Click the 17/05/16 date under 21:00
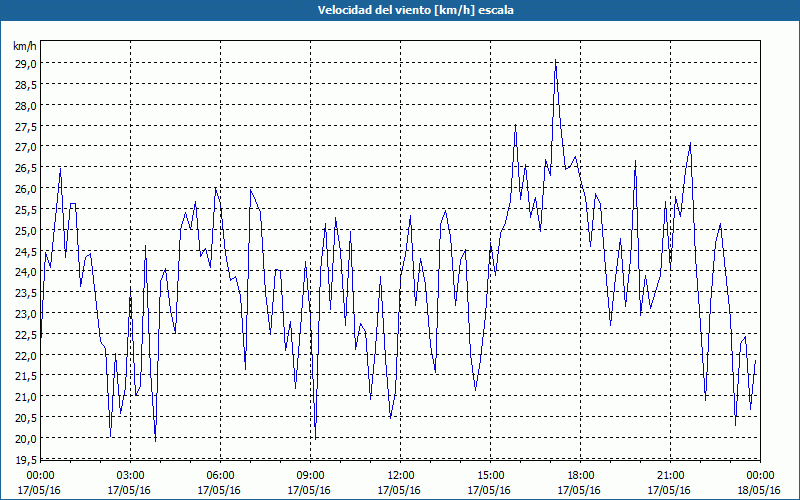 (x=669, y=490)
